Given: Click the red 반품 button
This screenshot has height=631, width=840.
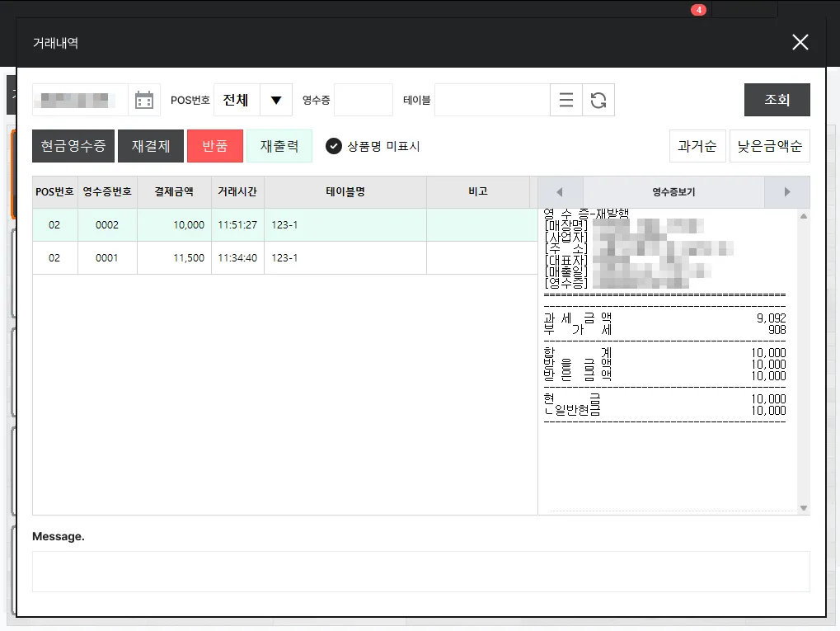Looking at the screenshot, I should [215, 146].
